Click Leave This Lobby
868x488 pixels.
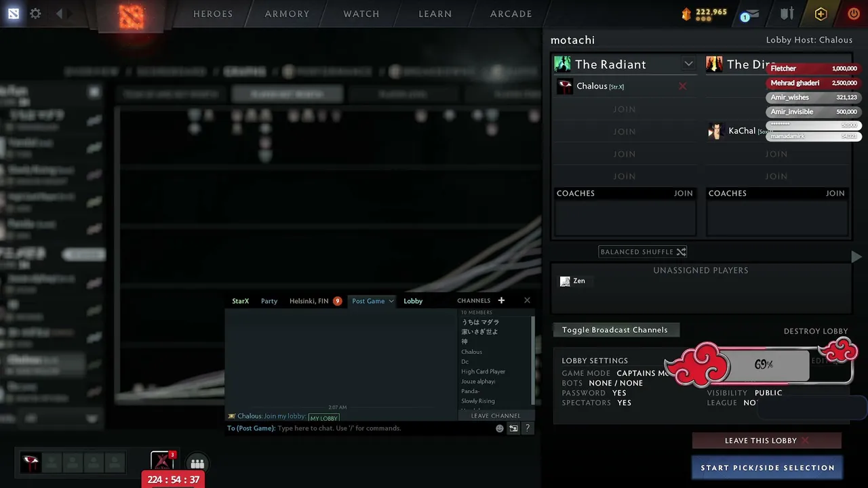(767, 441)
